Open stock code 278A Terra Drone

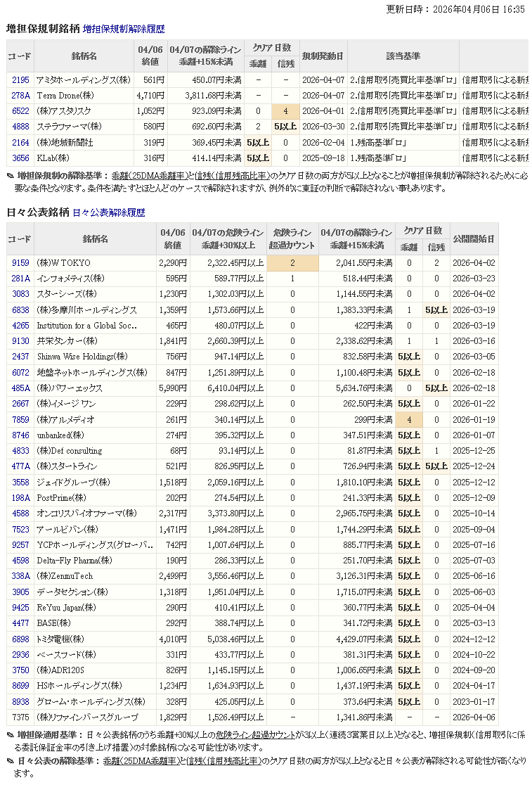click(20, 95)
